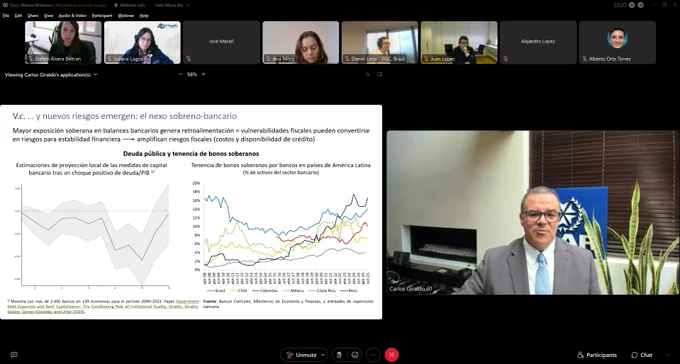680x364 pixels.
Task: Click muted mic icon on Juliana Lagos tile
Action: pyautogui.click(x=110, y=59)
